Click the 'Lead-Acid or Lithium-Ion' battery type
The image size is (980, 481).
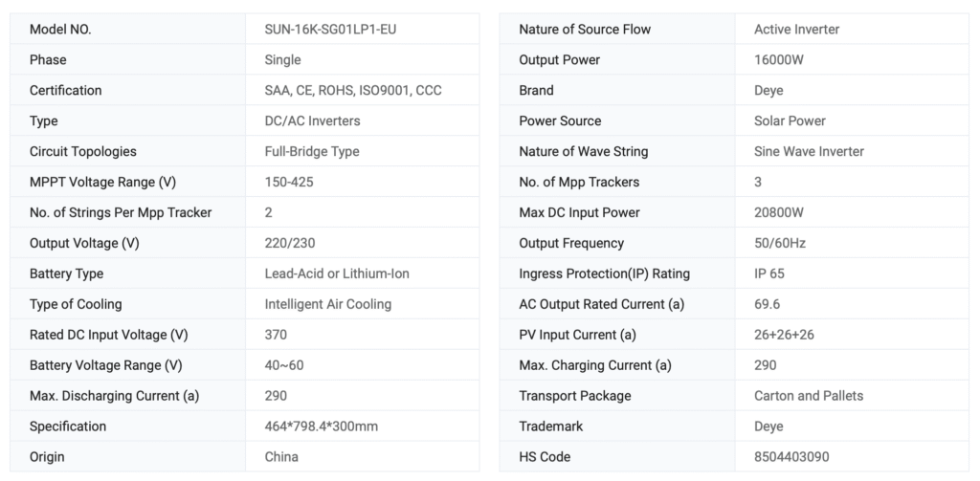click(336, 273)
